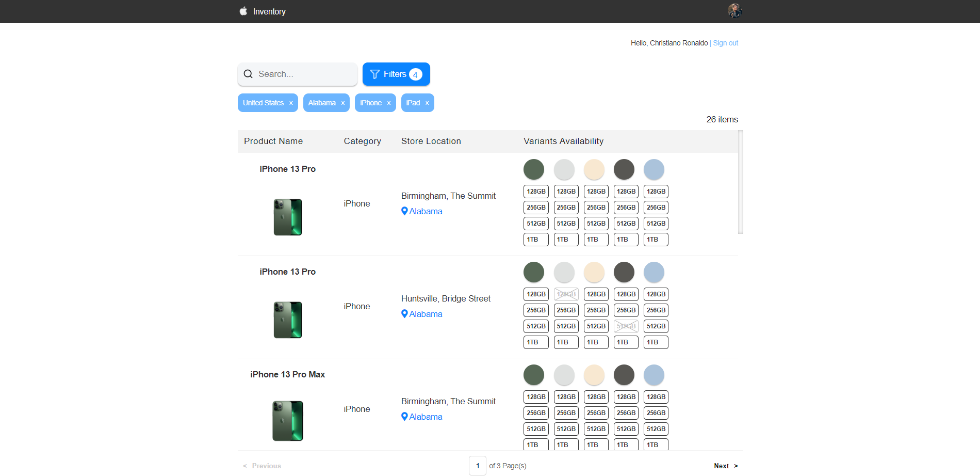
Task: Remove the Alabama filter chip
Action: (343, 103)
